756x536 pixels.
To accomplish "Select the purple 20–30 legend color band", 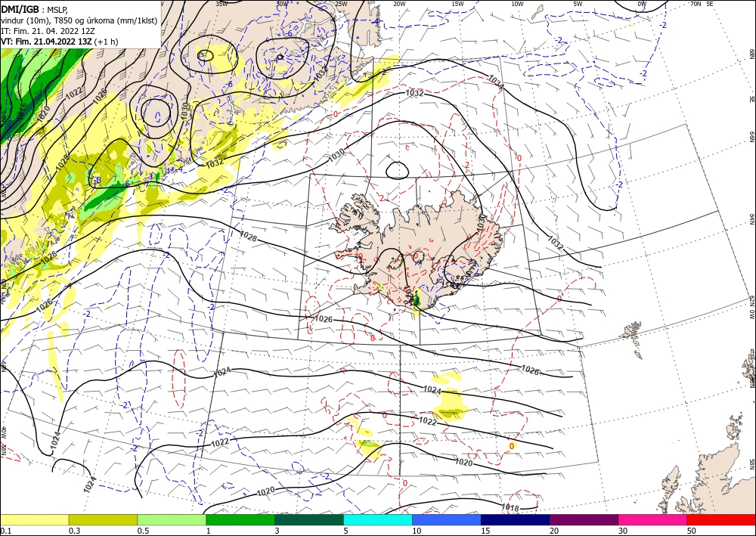I will (584, 519).
